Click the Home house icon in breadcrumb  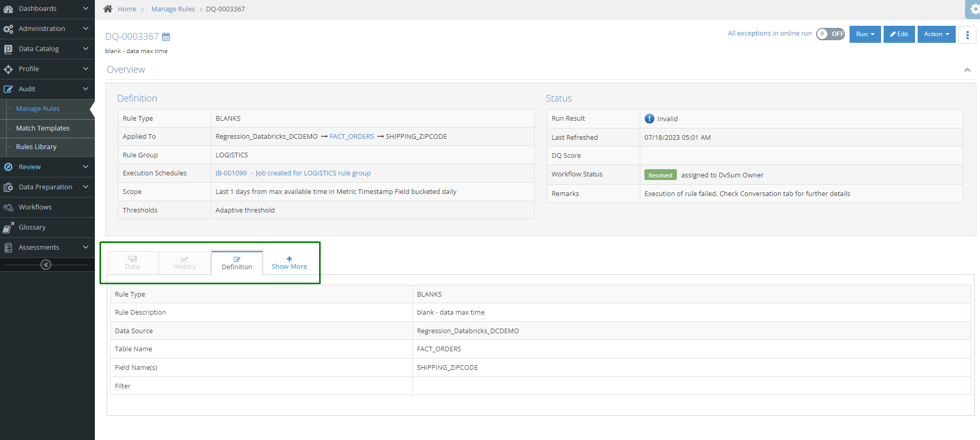pos(108,9)
